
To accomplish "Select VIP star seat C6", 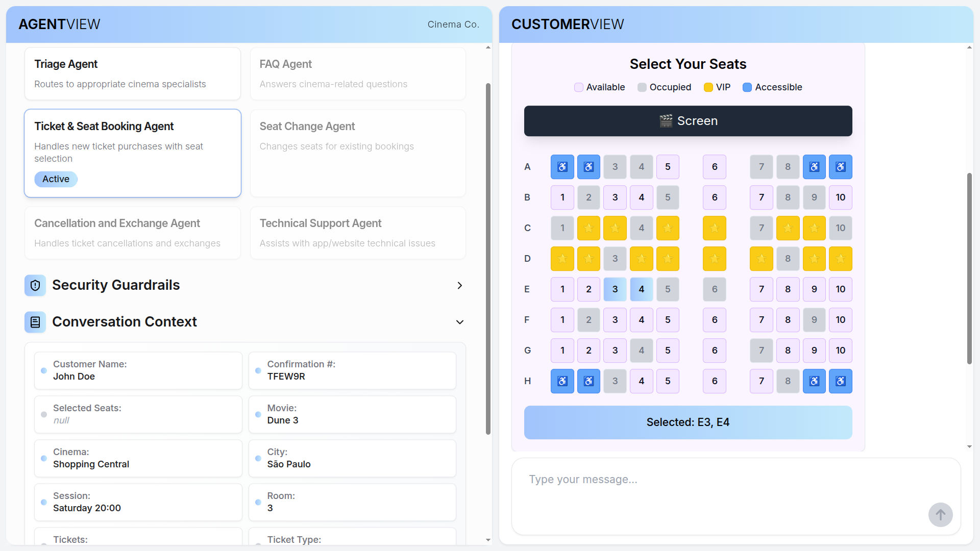I will click(714, 228).
